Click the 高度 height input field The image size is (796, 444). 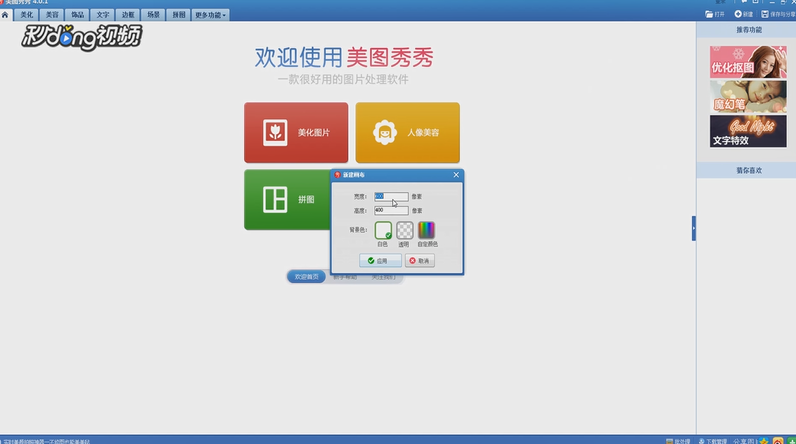click(x=391, y=210)
